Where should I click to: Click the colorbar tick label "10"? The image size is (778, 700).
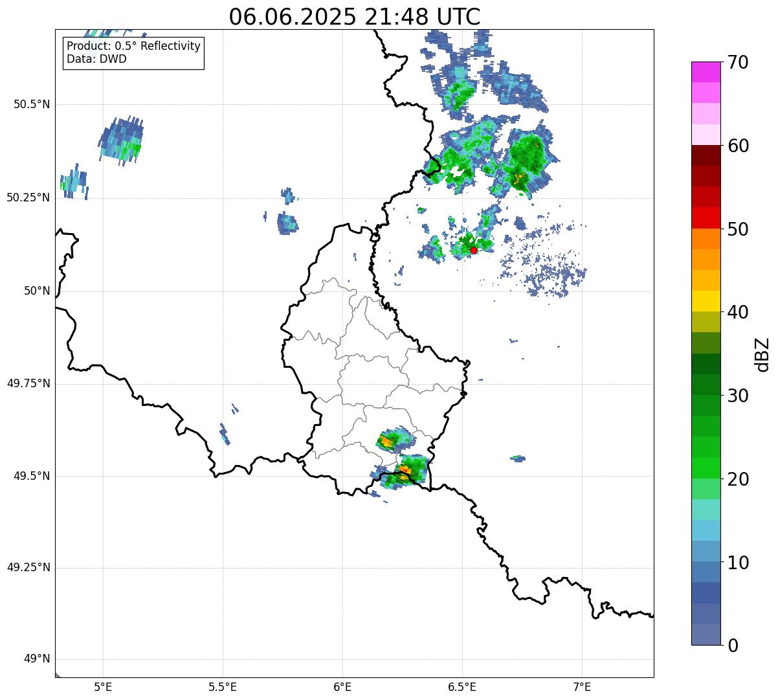click(738, 563)
